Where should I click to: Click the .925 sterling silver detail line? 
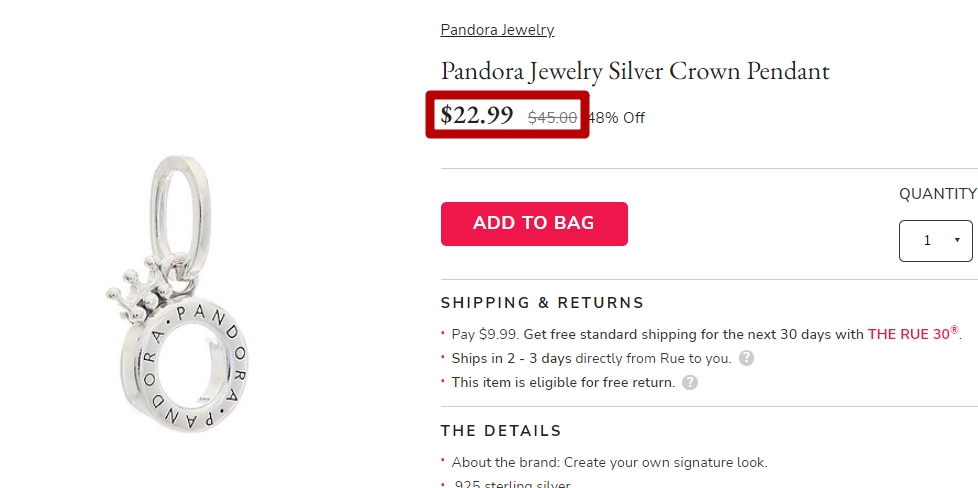pyautogui.click(x=511, y=484)
